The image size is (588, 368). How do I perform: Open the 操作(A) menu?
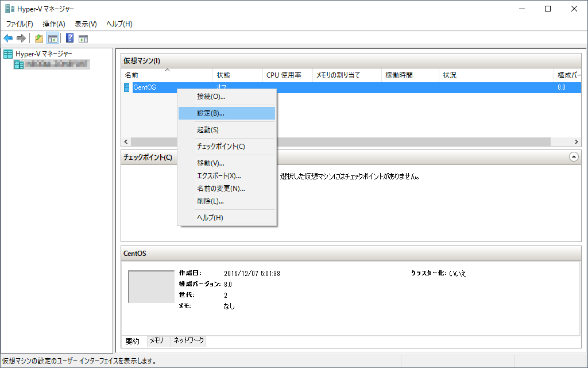tap(54, 24)
